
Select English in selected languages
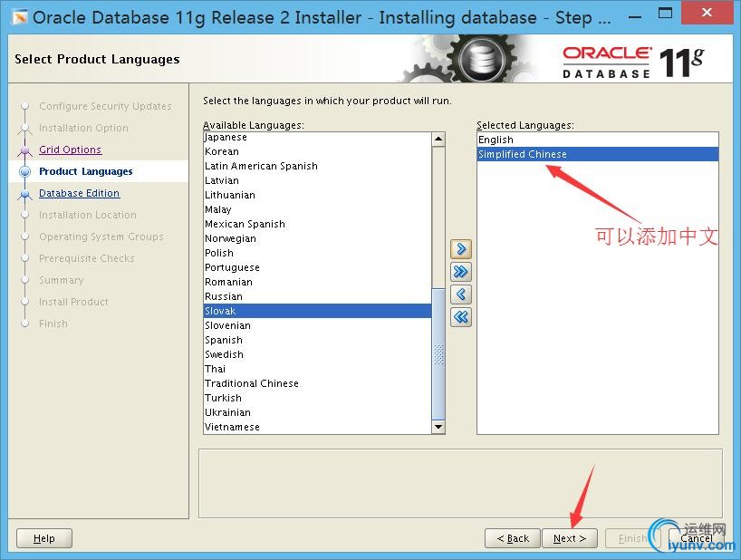point(598,140)
